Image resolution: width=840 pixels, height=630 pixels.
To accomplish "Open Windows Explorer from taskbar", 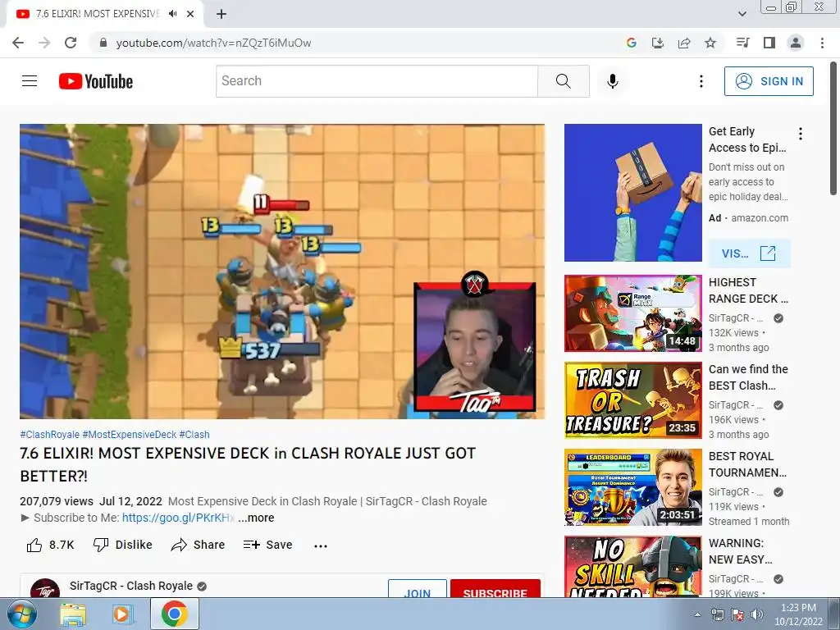I will 73,614.
